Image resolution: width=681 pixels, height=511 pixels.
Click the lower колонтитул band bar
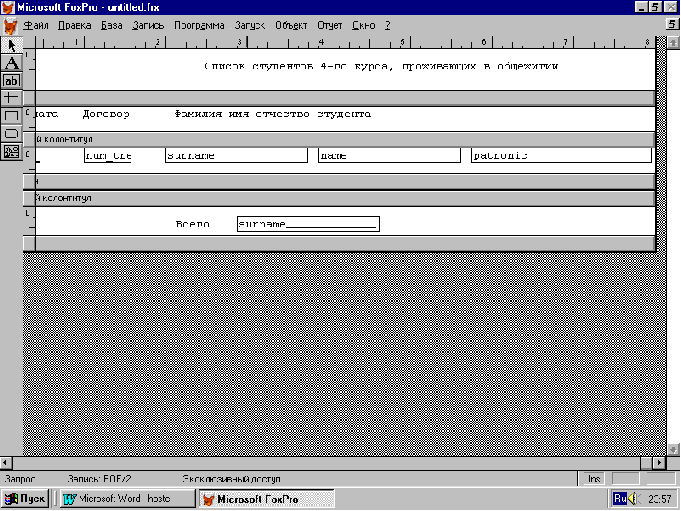click(339, 198)
